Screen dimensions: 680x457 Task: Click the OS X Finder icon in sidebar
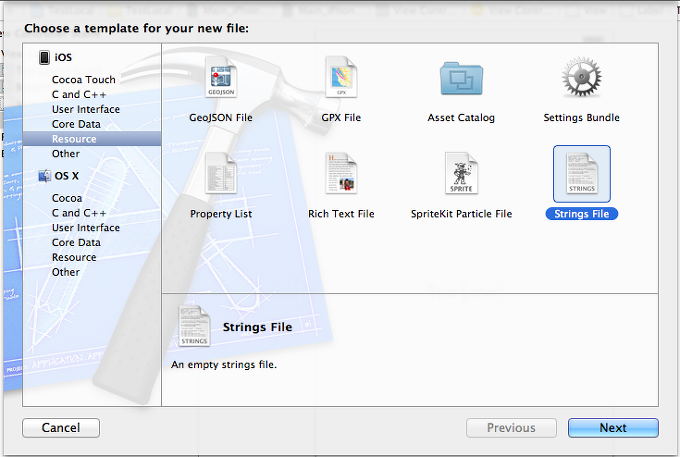(x=44, y=176)
